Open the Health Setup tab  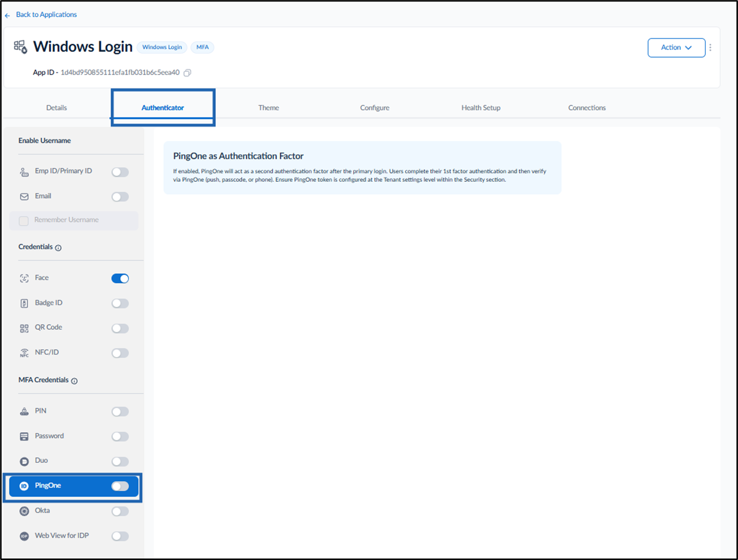(481, 107)
